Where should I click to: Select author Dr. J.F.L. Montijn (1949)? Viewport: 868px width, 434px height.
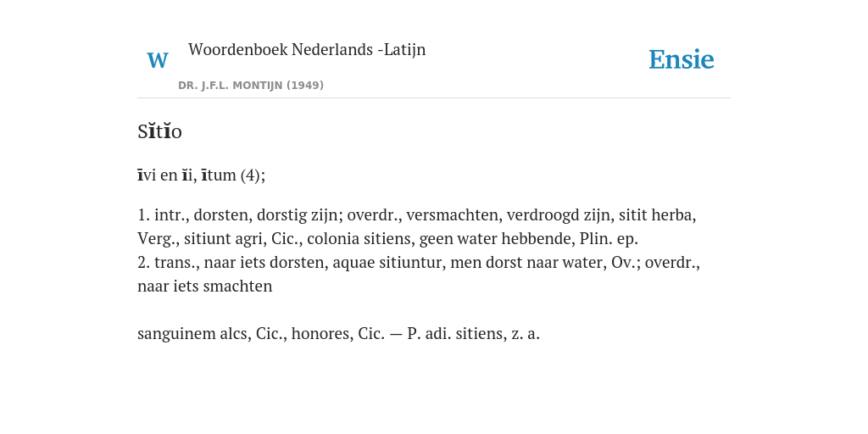(x=251, y=86)
